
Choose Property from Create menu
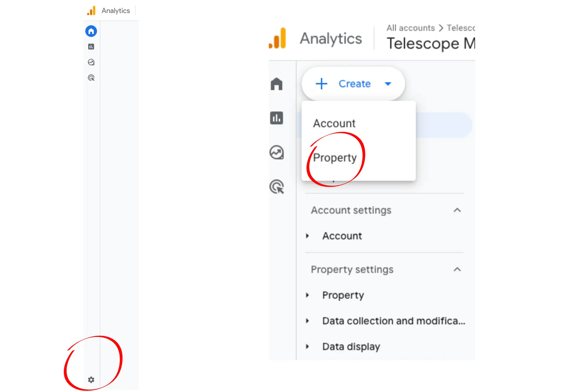click(359, 158)
